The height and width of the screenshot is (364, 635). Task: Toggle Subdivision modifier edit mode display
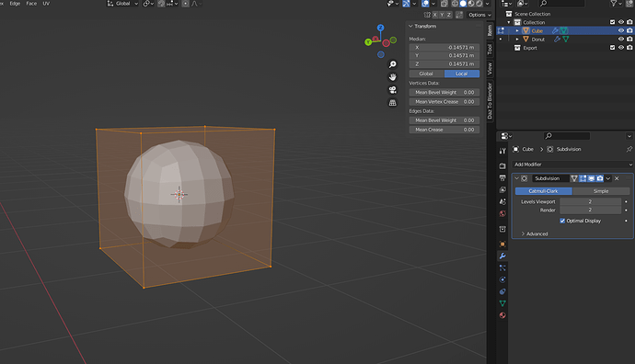[583, 178]
